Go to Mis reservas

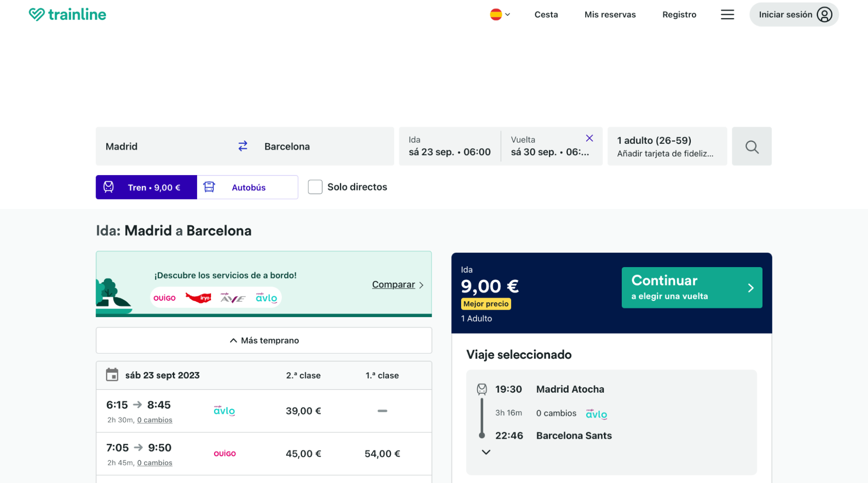(x=610, y=14)
